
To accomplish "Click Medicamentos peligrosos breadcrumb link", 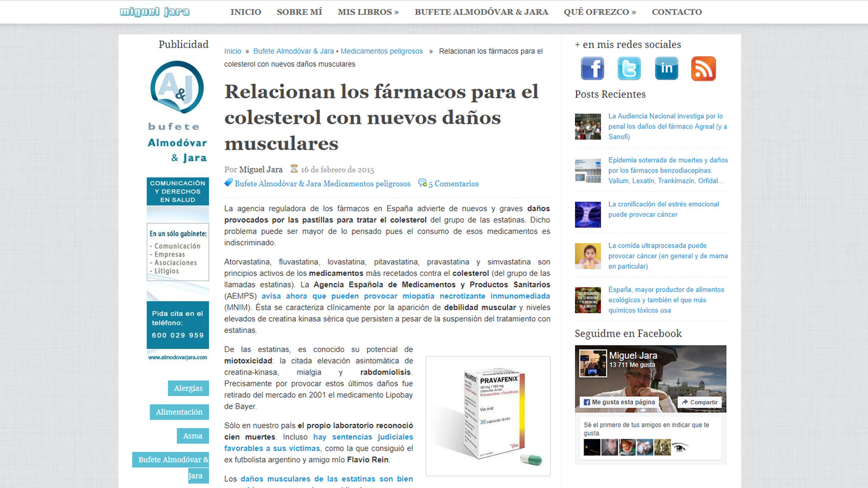I will click(x=382, y=51).
